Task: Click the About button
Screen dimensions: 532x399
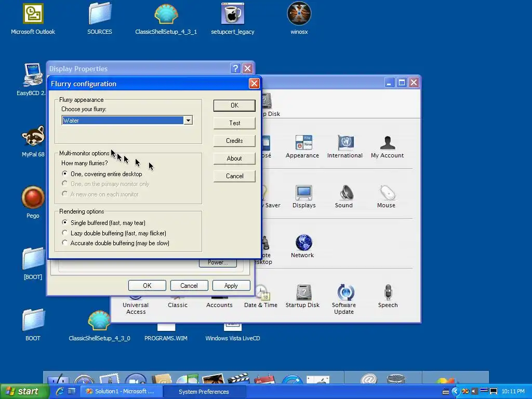Action: 234,158
